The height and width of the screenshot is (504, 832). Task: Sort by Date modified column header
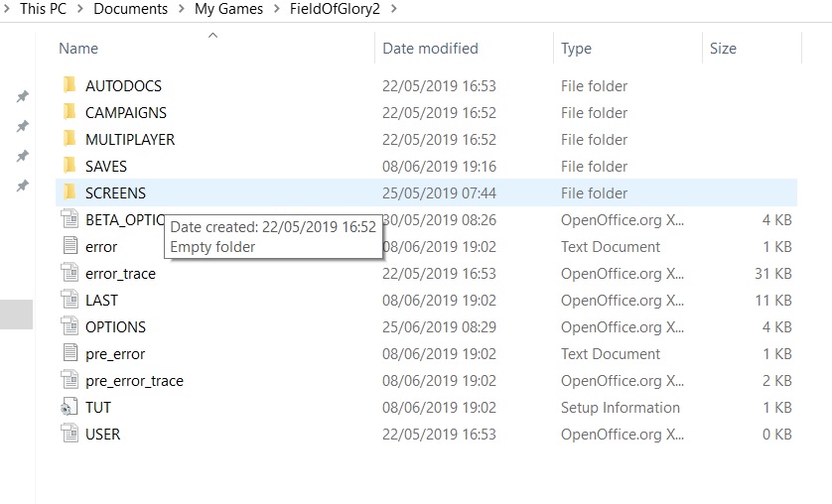430,49
